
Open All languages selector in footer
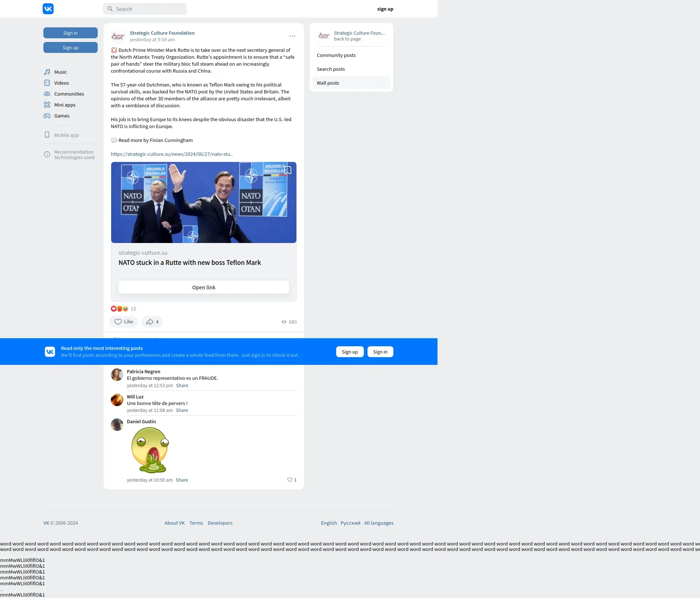pos(378,523)
